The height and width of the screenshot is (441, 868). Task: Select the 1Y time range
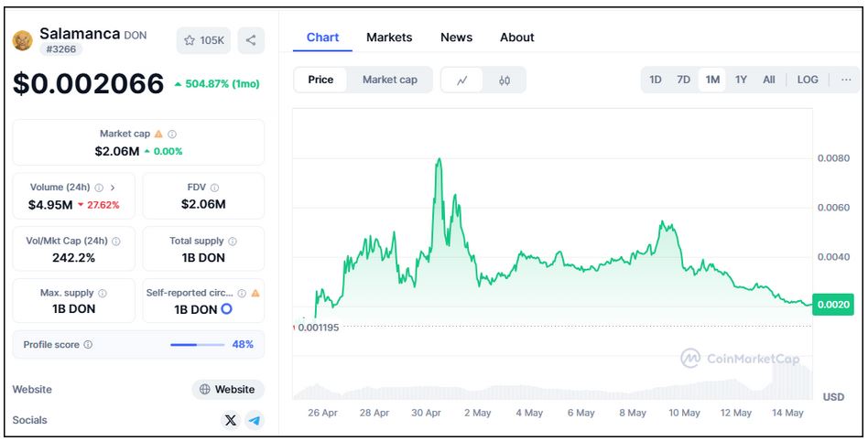click(742, 80)
